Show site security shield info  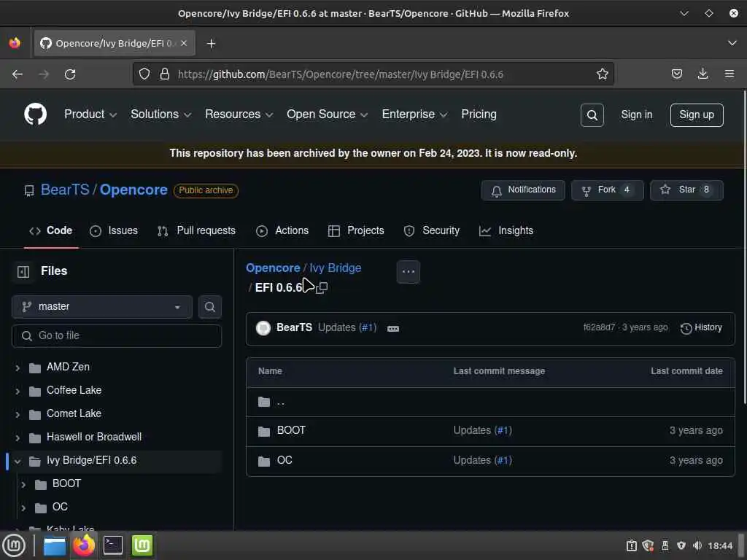(144, 74)
